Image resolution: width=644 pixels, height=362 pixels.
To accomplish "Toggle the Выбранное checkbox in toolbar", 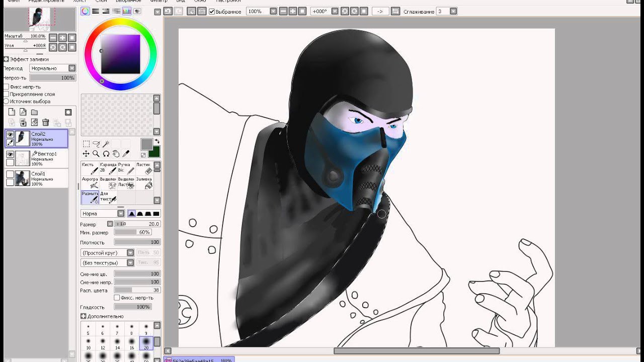I will [212, 12].
